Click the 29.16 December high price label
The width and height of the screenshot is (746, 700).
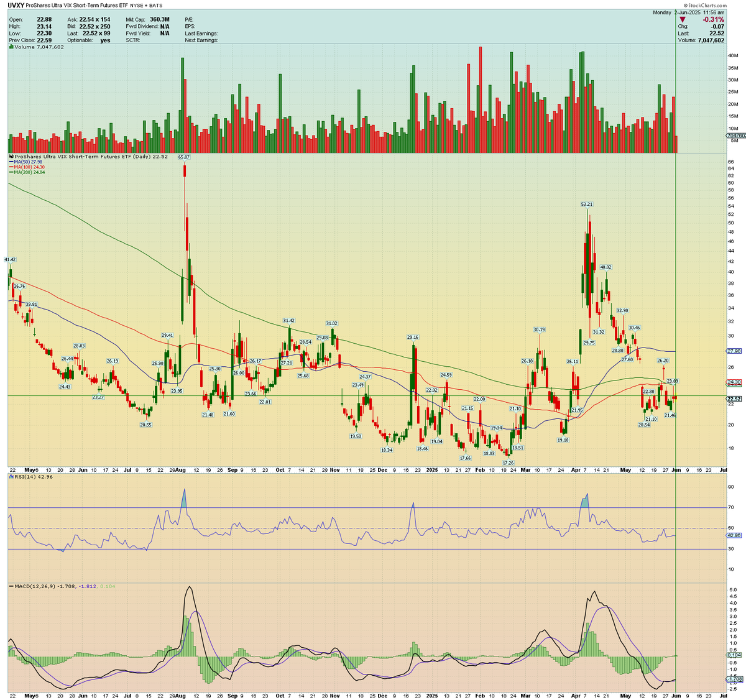pos(413,337)
